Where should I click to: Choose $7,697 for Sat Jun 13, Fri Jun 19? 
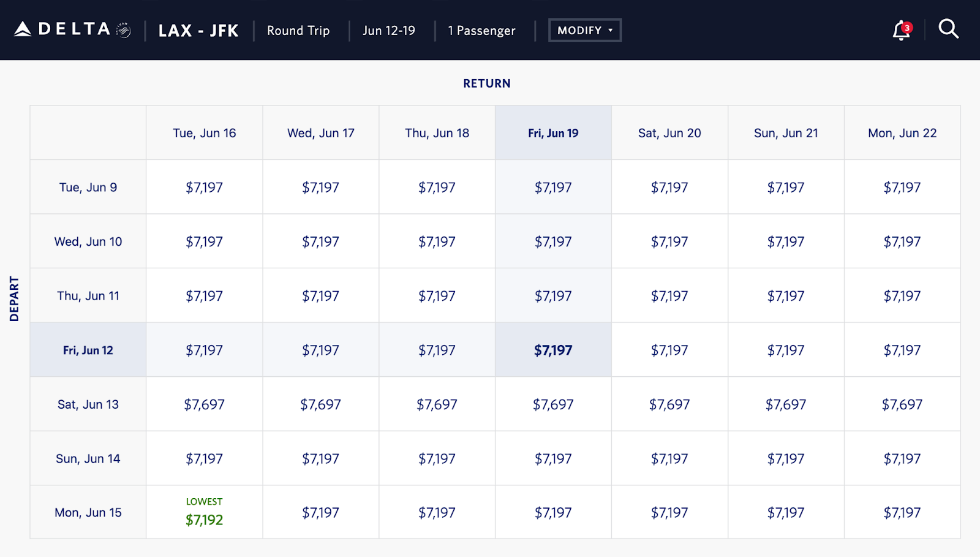click(x=553, y=404)
